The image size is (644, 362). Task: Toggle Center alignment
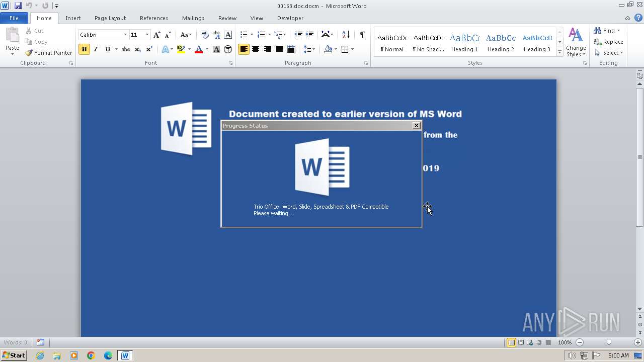[256, 49]
